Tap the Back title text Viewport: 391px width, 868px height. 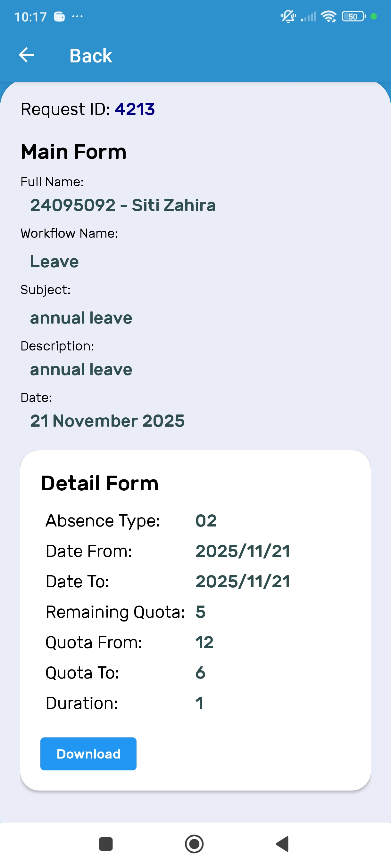tap(91, 56)
